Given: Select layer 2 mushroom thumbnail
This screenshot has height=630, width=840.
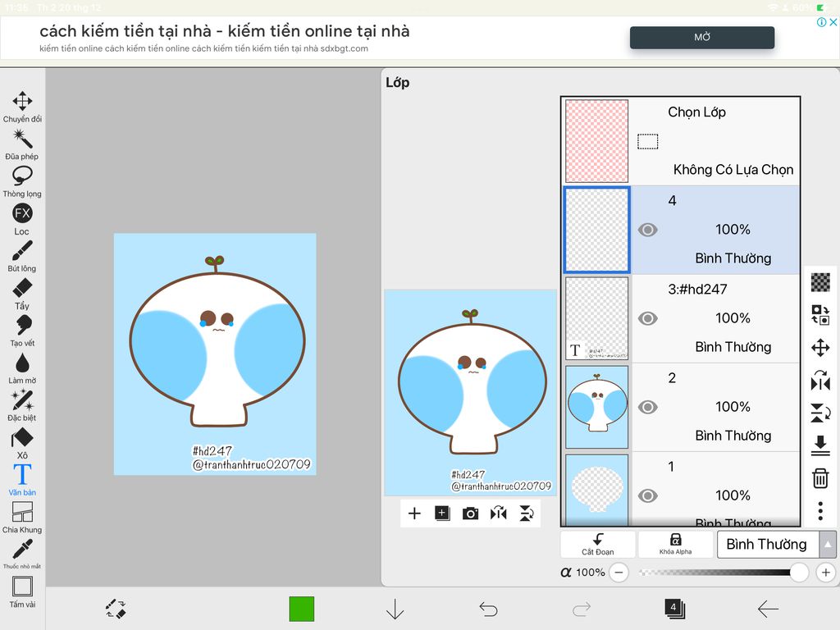Looking at the screenshot, I should coord(597,407).
